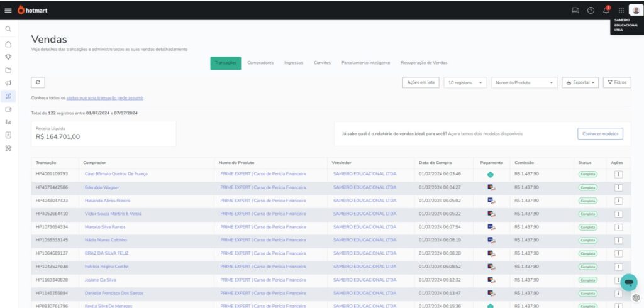
Task: Click transaction ID HP1169340828
Action: 52,280
